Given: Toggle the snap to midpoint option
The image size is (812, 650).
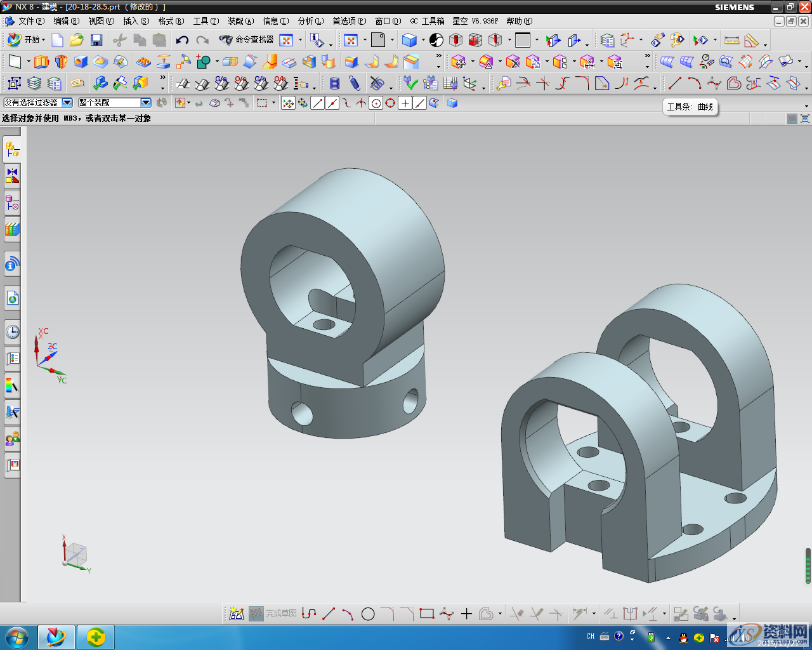Looking at the screenshot, I should click(332, 103).
